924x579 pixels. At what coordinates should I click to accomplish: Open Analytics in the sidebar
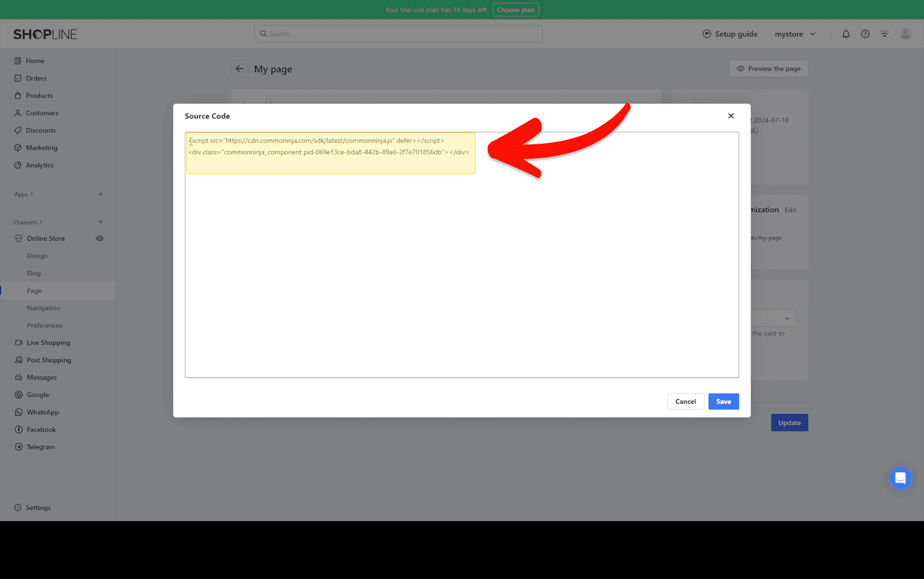[40, 165]
